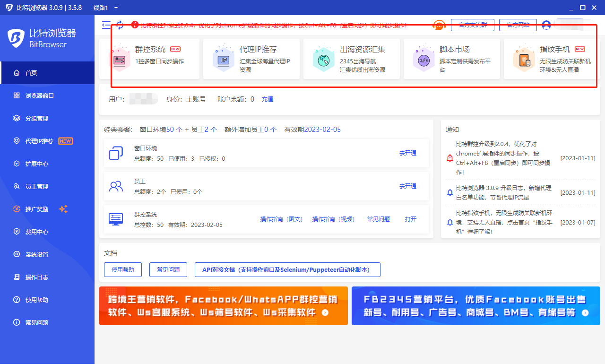The height and width of the screenshot is (364, 605).
Task: Open 推广奖励 in the sidebar
Action: 47,209
